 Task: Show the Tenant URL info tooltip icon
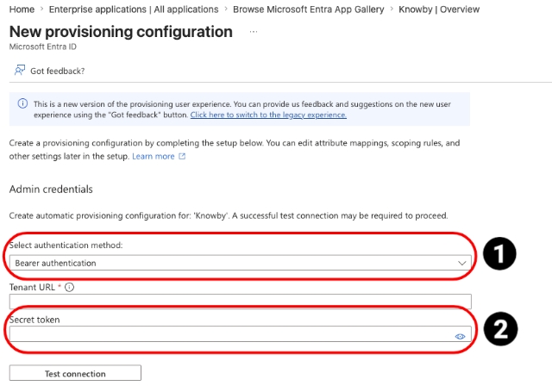70,287
